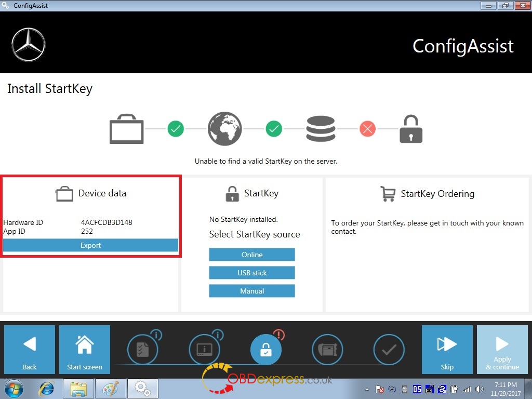Select the StartKey lock step icon
This screenshot has width=532, height=399.
pos(265,350)
